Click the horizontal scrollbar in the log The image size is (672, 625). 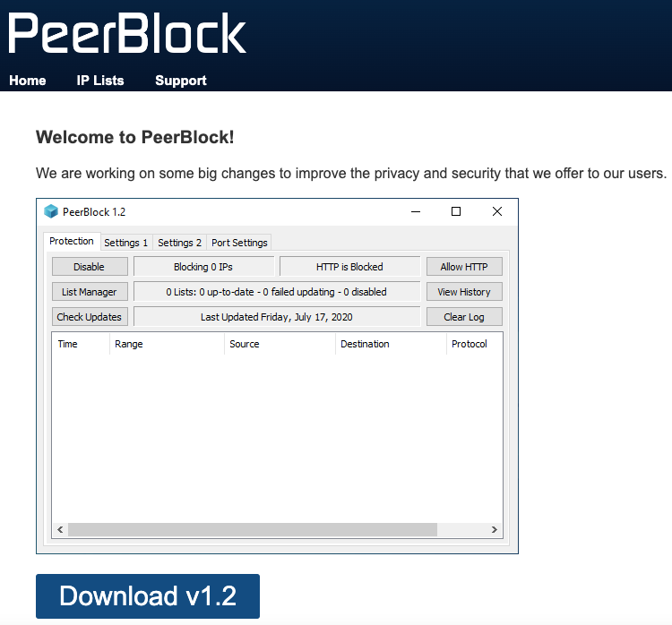[253, 529]
